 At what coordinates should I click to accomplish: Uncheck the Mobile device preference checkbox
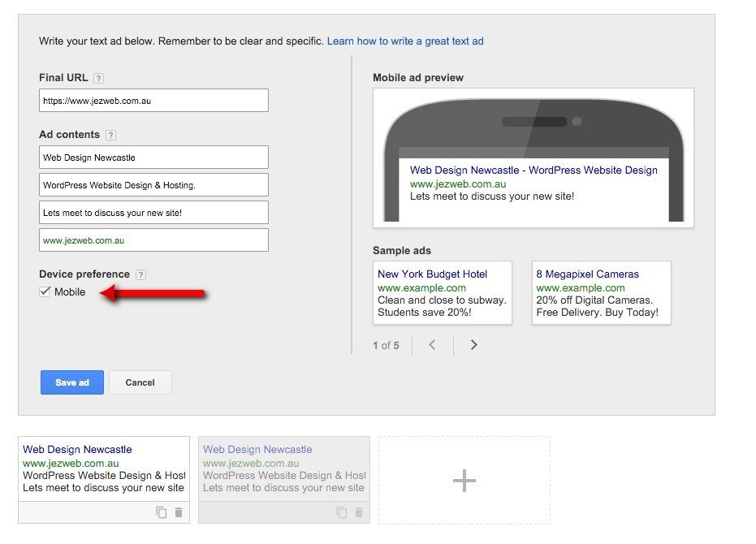click(45, 291)
